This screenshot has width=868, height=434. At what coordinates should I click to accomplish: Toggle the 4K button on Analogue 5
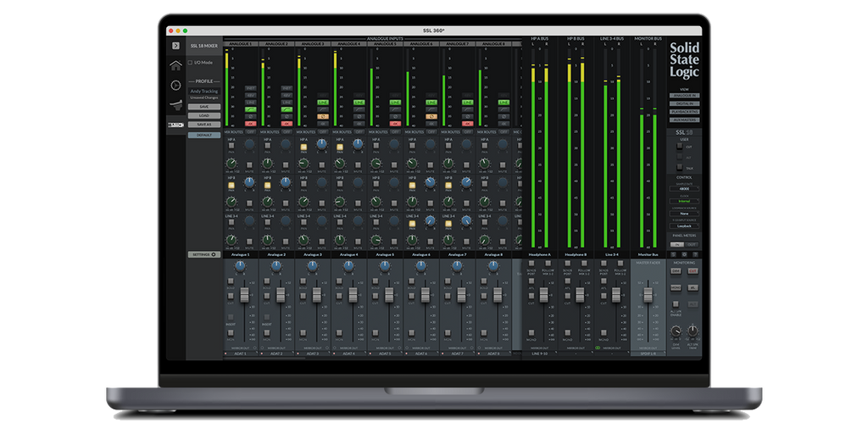395,124
